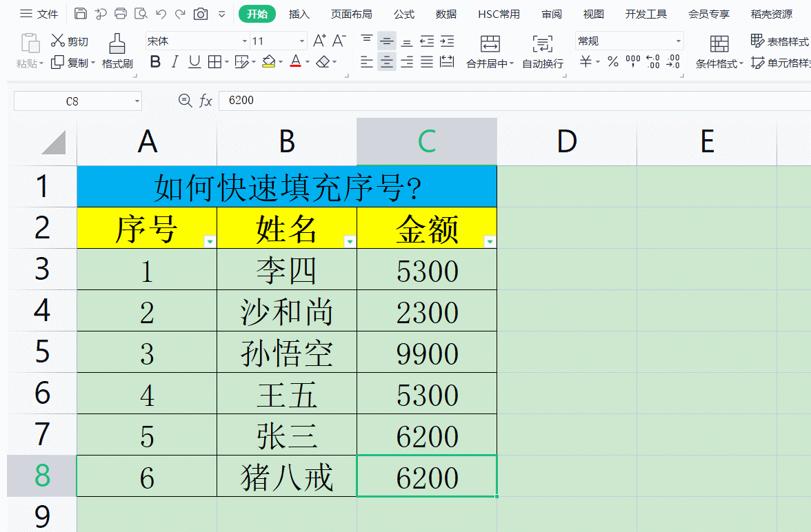The image size is (811, 532).
Task: Open filter dropdown on 金额 header
Action: (490, 241)
